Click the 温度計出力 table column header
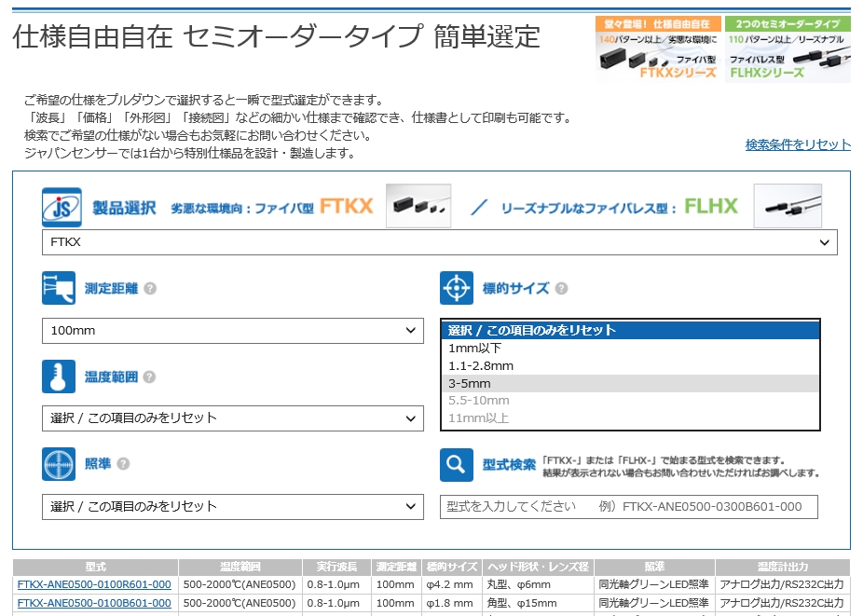Viewport: 863px width, 616px height. click(783, 567)
